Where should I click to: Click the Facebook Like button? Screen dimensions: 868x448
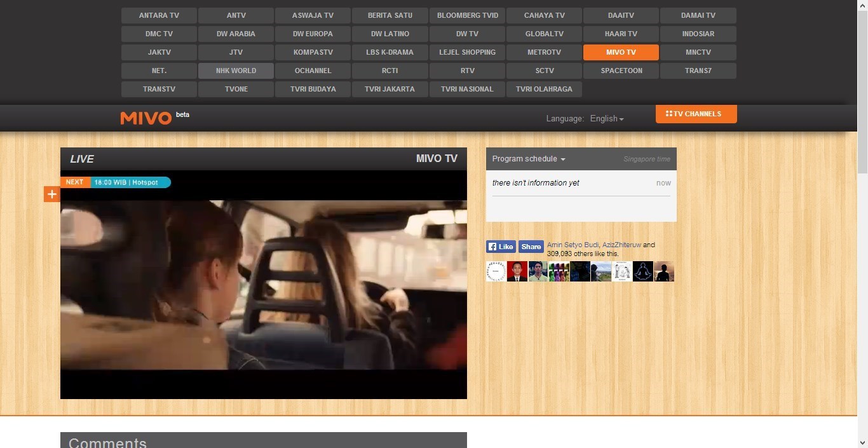501,247
